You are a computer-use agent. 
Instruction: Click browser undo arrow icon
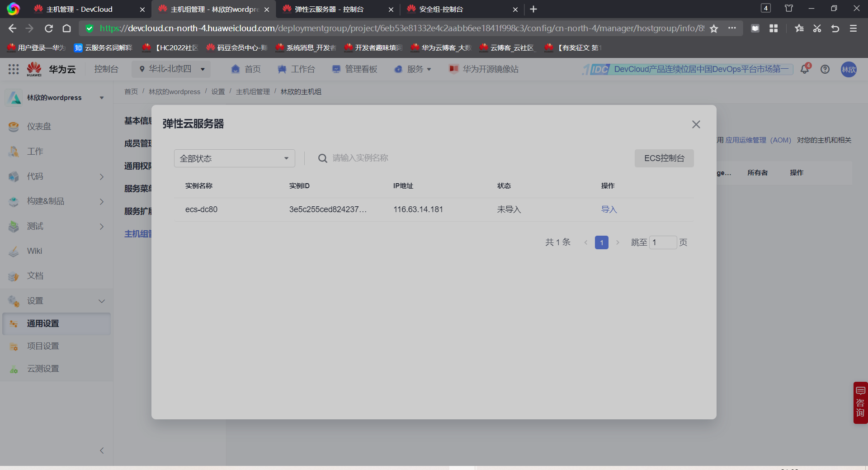[x=835, y=28]
